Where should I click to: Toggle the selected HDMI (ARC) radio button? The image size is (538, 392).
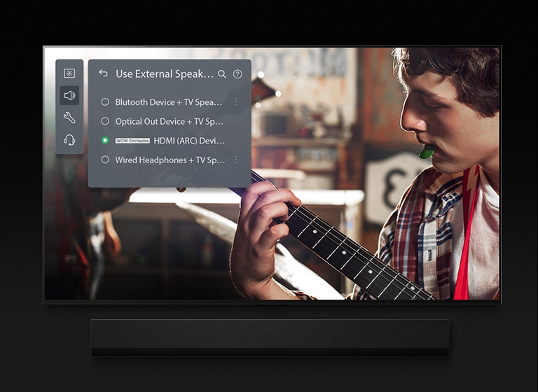[105, 141]
